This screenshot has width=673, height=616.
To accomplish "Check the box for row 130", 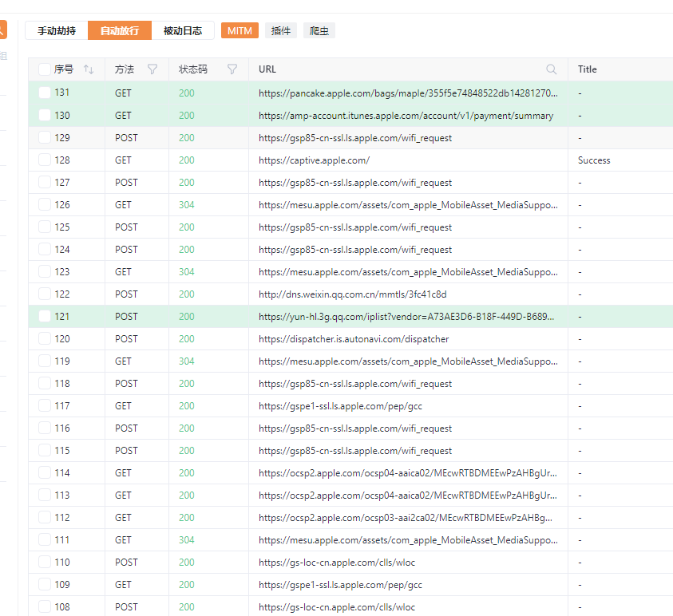I will pos(45,115).
